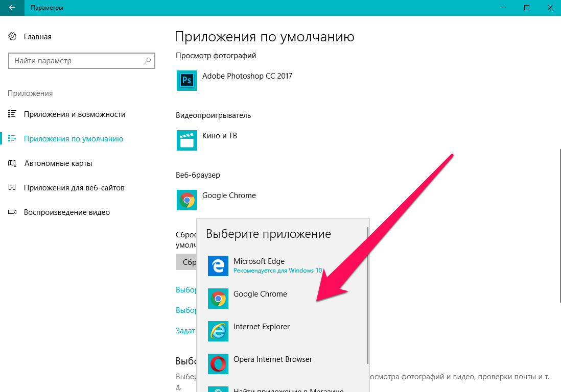Click the Веб-браузер heading

coord(198,175)
